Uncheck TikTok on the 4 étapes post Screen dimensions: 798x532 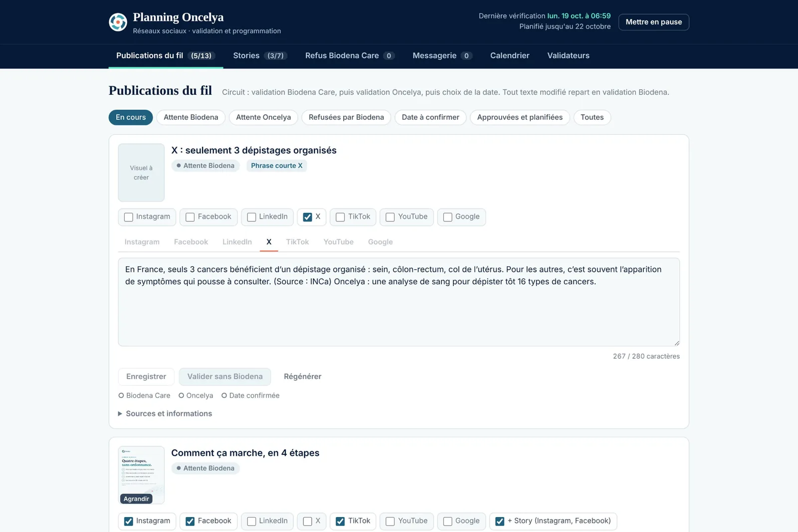click(340, 521)
